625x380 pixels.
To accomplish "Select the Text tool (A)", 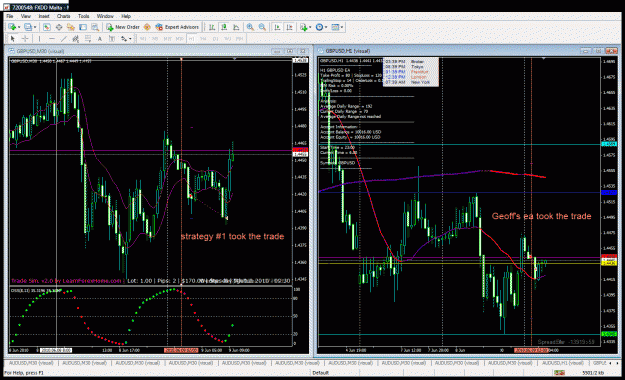I will 100,39.
